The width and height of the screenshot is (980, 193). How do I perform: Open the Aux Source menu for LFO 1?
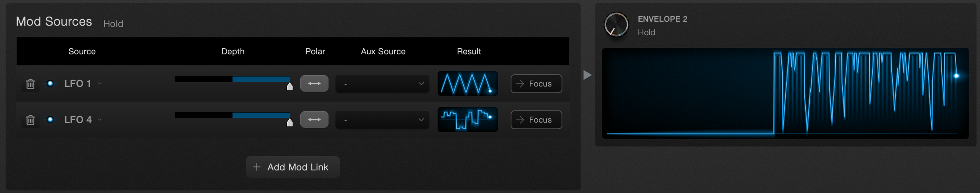(382, 83)
